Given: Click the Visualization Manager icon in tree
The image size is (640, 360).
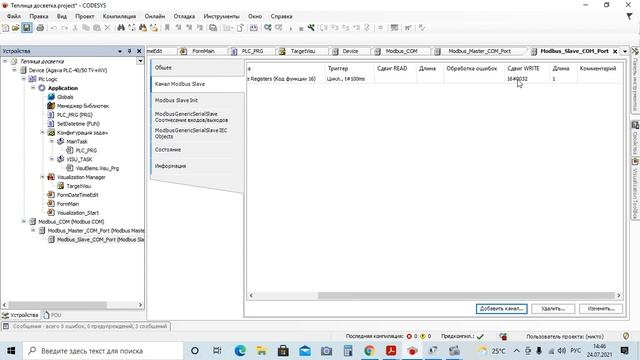Looking at the screenshot, I should [51, 177].
